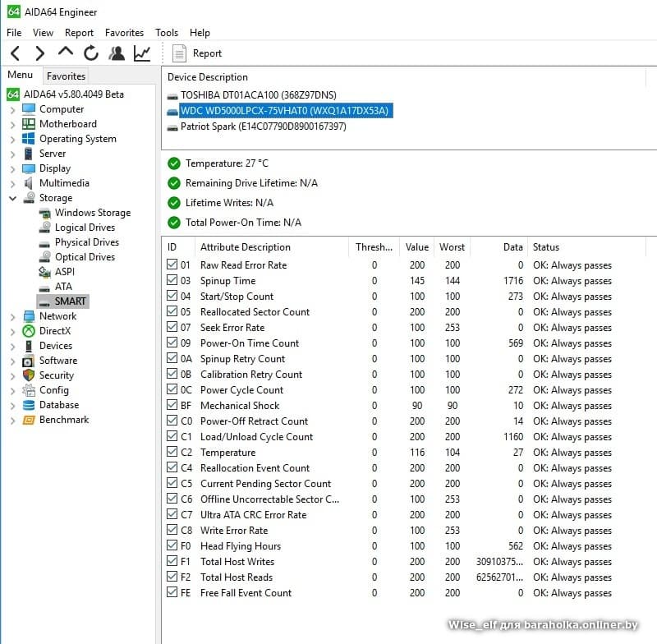This screenshot has height=644, width=657.
Task: Toggle the Reallocated Sector Count checkbox
Action: [172, 311]
